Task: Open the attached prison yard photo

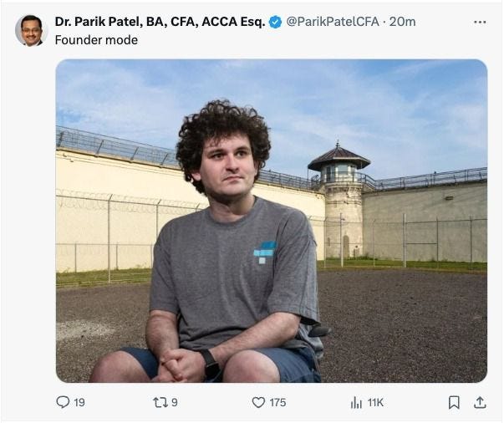Action: click(272, 221)
